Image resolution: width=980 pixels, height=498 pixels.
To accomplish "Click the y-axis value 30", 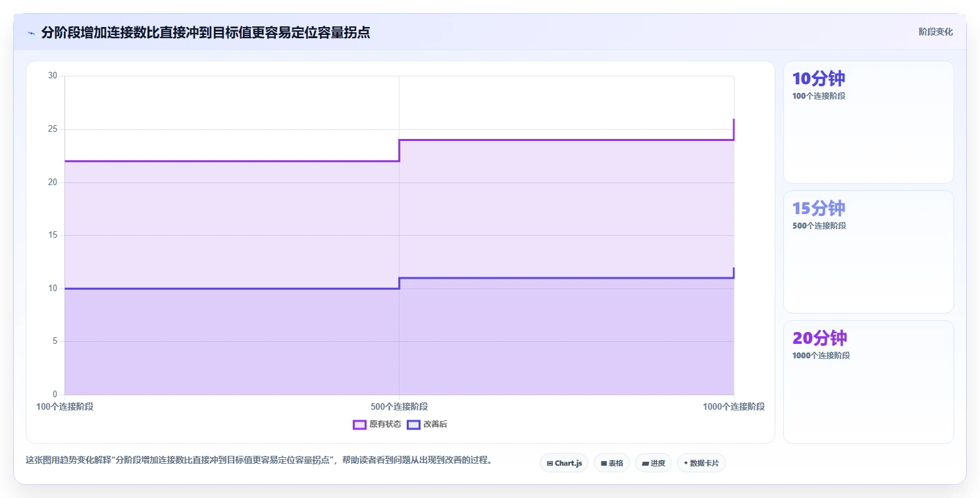I will (53, 76).
